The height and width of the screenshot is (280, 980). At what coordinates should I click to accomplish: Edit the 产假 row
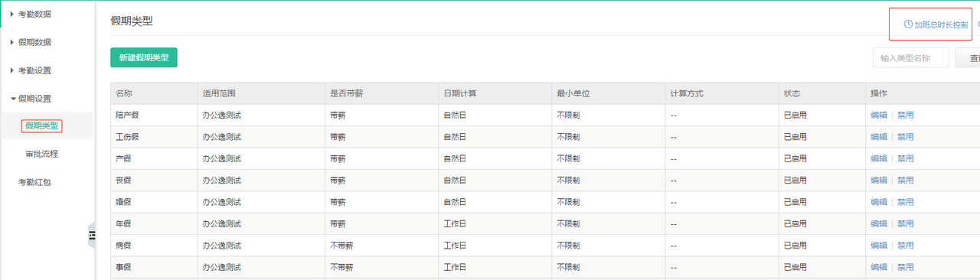pos(879,158)
